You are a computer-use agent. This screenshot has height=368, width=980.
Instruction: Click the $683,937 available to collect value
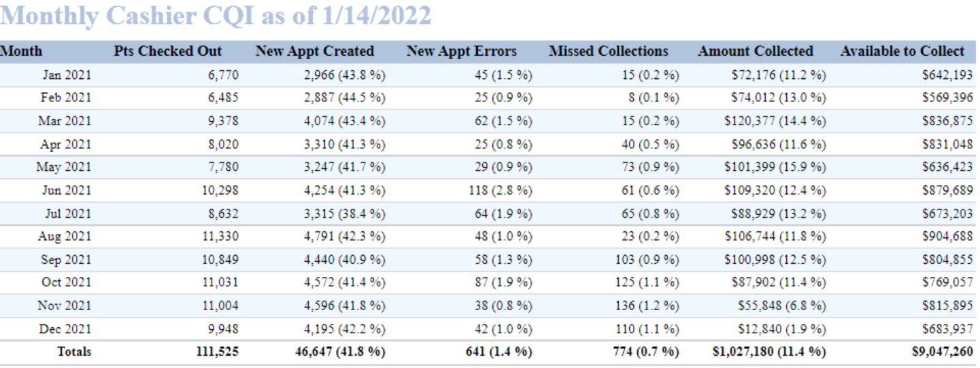[948, 329]
